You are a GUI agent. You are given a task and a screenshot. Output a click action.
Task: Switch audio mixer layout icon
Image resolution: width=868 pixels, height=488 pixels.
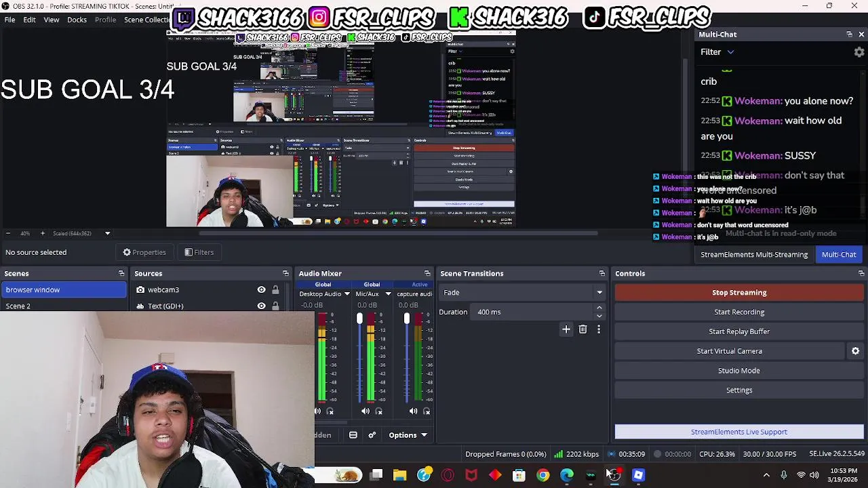tap(353, 435)
